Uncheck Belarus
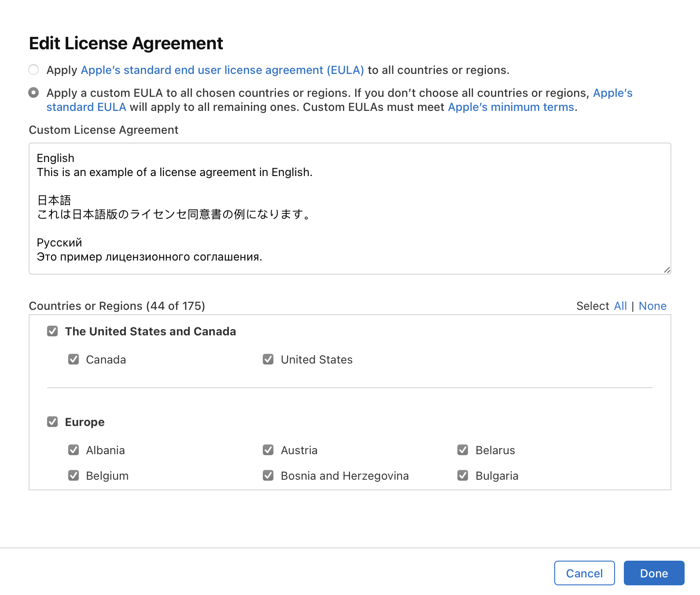The image size is (700, 595). point(463,450)
